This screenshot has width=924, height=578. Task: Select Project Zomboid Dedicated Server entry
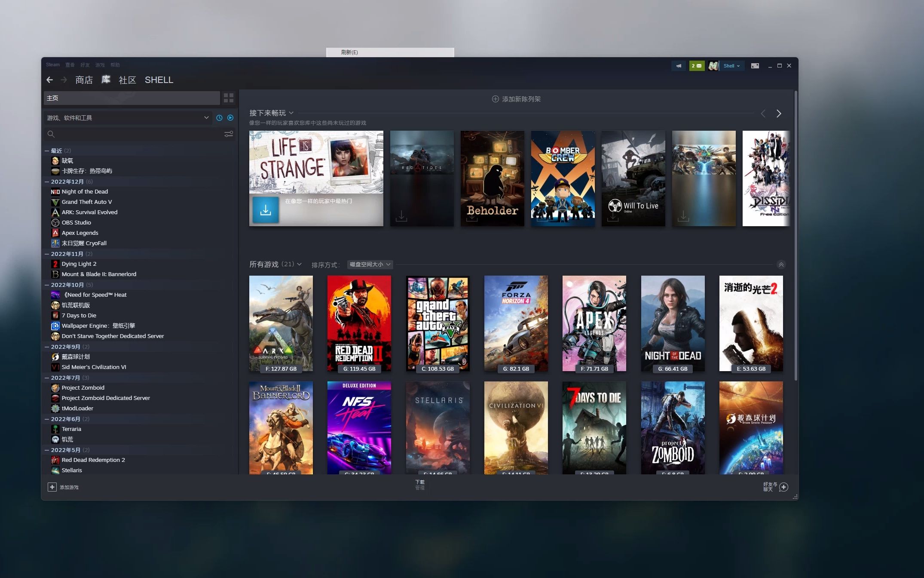106,398
